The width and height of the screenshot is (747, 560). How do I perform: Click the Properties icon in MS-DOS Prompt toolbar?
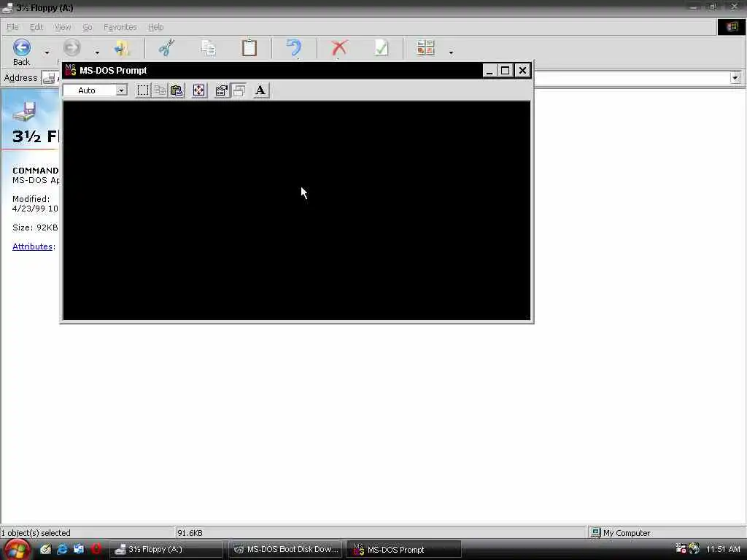[221, 90]
